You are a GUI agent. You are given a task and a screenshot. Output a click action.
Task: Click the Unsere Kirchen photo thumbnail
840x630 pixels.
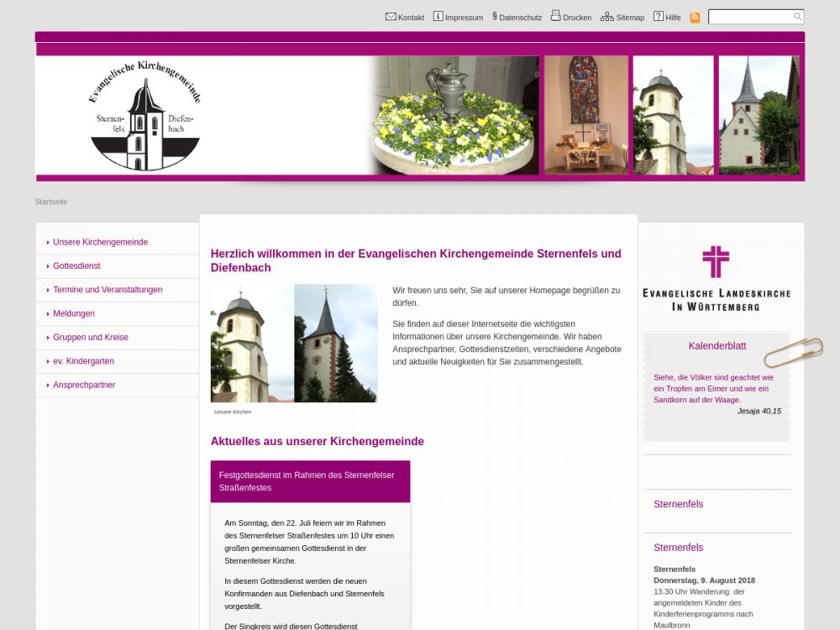(294, 344)
